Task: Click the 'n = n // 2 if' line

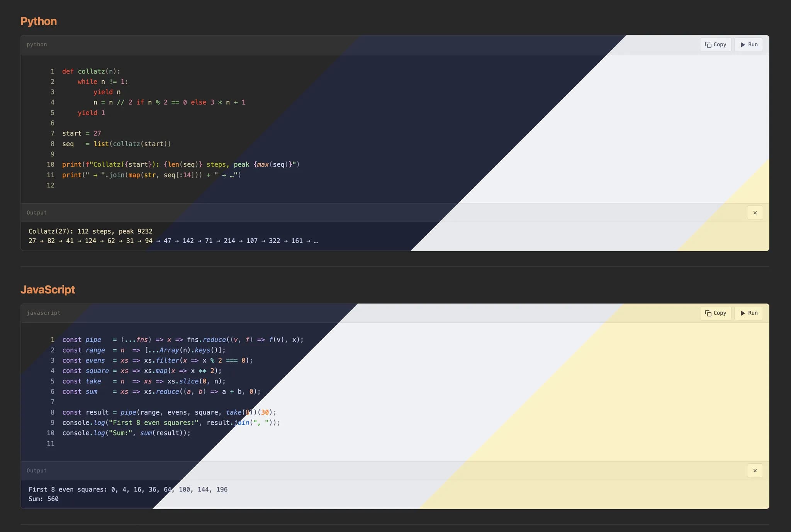Action: tap(169, 102)
